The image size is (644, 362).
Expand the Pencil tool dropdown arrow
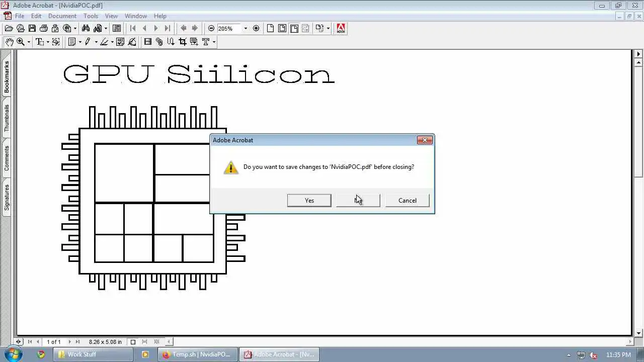[96, 42]
